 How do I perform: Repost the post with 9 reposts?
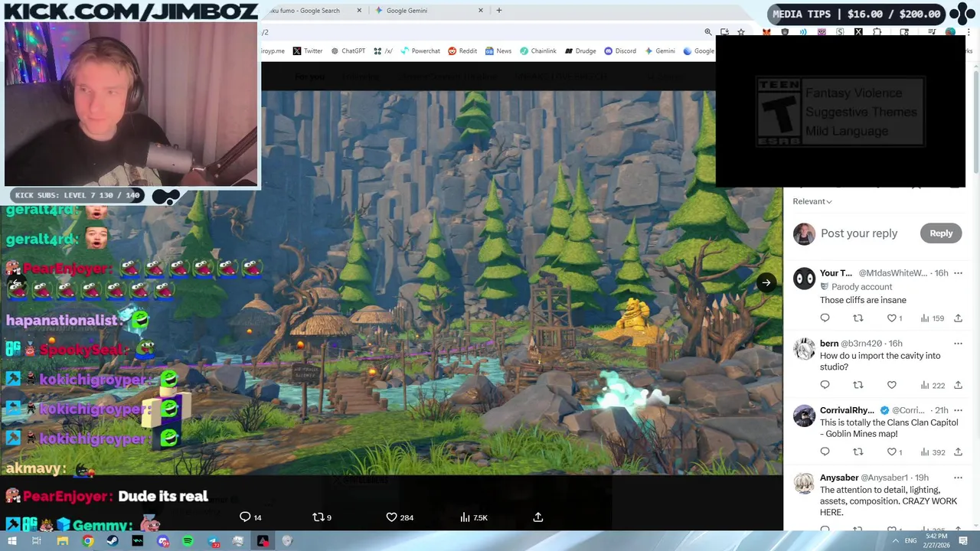pos(322,517)
